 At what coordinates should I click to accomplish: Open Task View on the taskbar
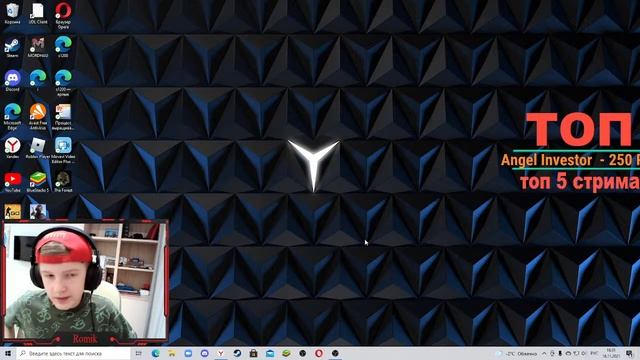(x=138, y=353)
